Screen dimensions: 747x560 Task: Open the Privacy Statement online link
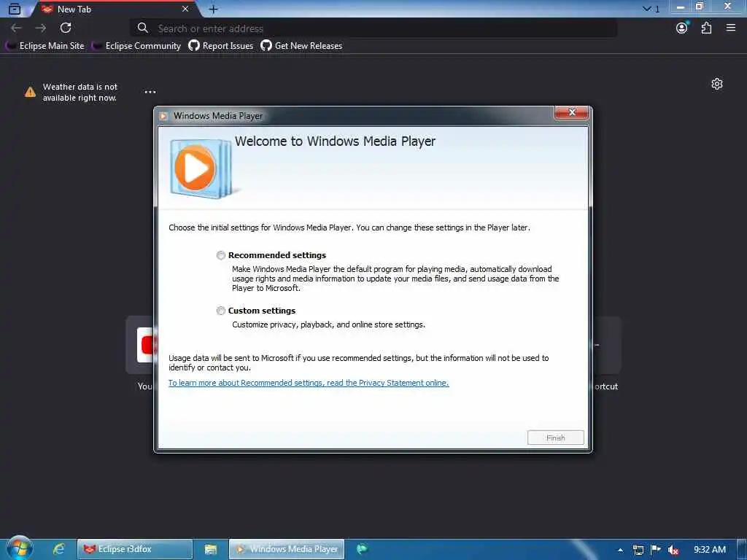coord(309,383)
